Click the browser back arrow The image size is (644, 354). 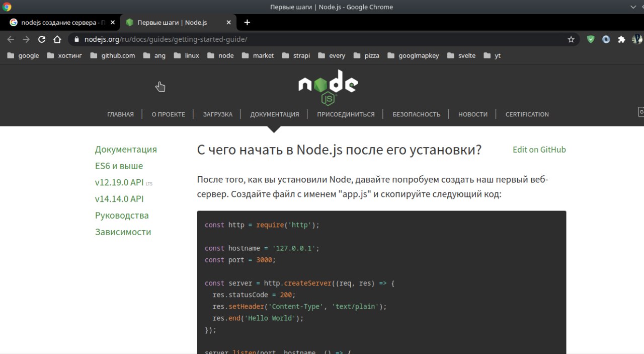[x=11, y=39]
